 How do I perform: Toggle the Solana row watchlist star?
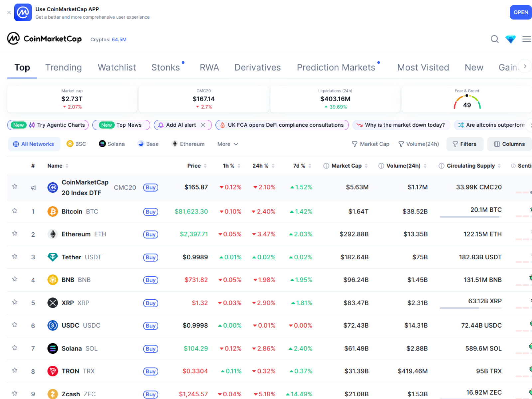[x=15, y=347]
